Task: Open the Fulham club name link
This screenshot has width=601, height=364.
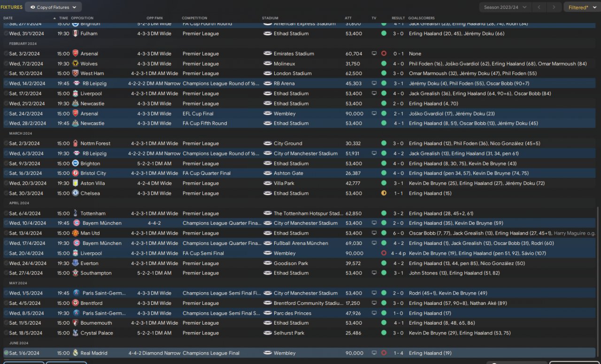Action: (x=89, y=34)
